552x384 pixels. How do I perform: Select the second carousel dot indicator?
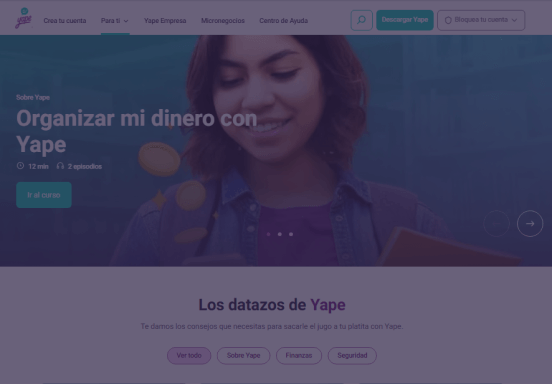pyautogui.click(x=280, y=234)
